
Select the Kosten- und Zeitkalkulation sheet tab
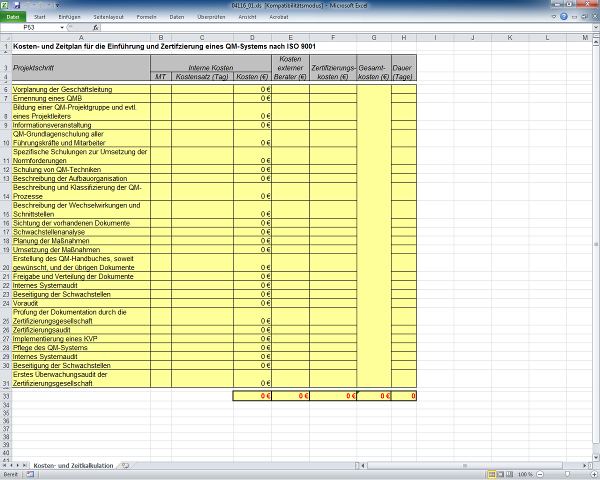pos(72,466)
